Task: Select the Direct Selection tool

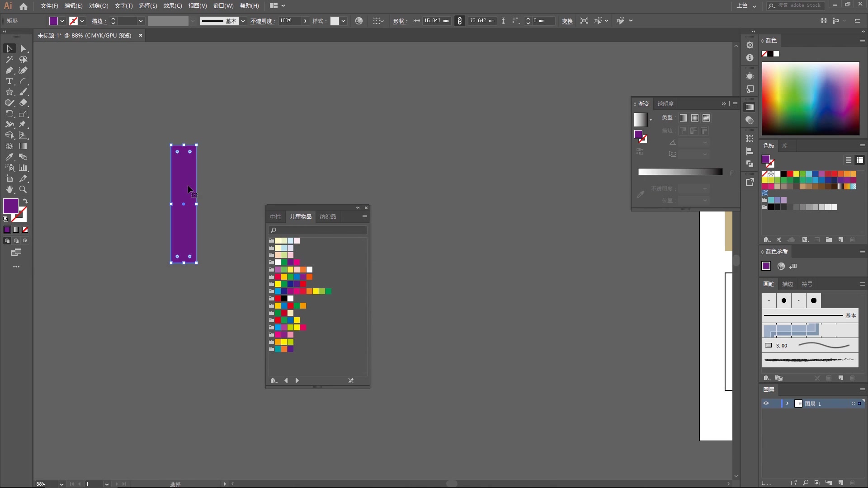Action: click(23, 49)
